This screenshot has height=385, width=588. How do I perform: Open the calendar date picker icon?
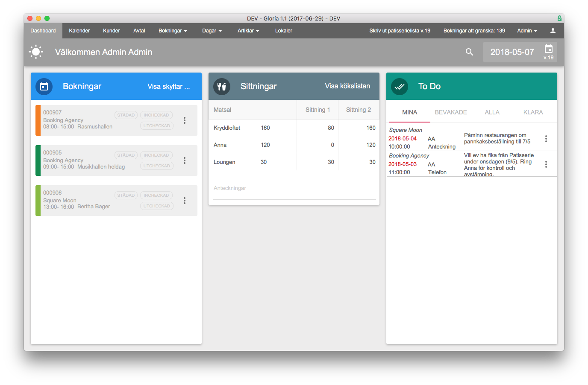[549, 49]
